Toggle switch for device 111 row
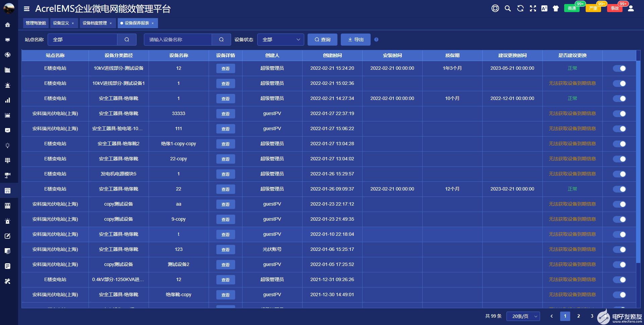The image size is (644, 325). tap(619, 129)
